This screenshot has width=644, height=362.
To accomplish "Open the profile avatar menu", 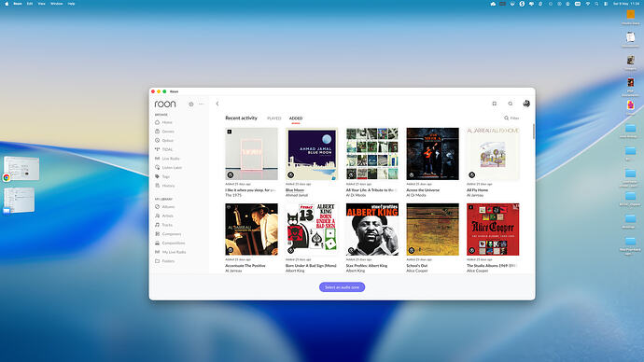I will pos(526,104).
